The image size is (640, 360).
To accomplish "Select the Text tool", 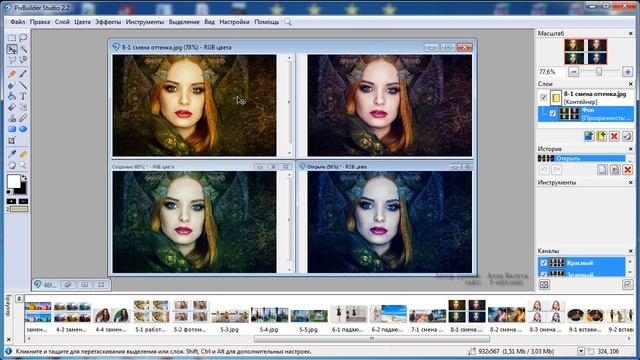I will pos(23,96).
